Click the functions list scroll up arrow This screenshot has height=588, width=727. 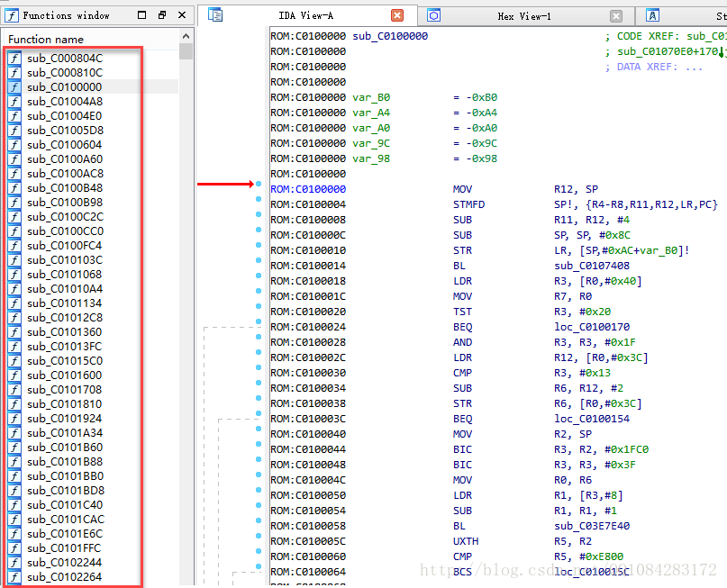coord(186,36)
